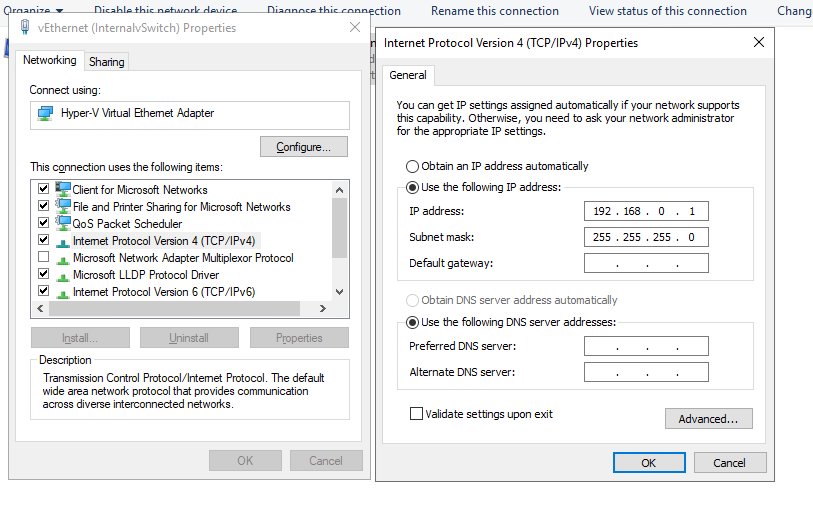
Task: Select QoS Packet Scheduler row
Action: point(127,224)
